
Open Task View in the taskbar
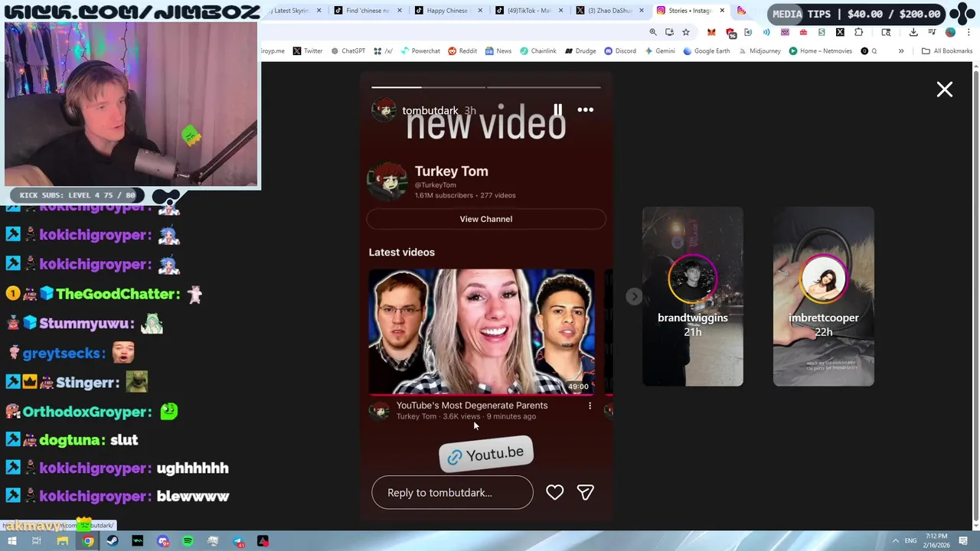[36, 541]
